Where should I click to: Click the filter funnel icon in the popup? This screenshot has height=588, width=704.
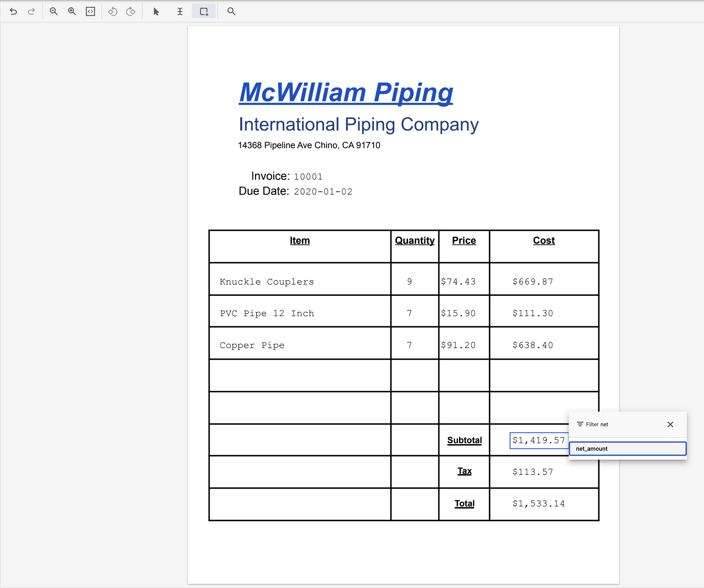point(580,424)
